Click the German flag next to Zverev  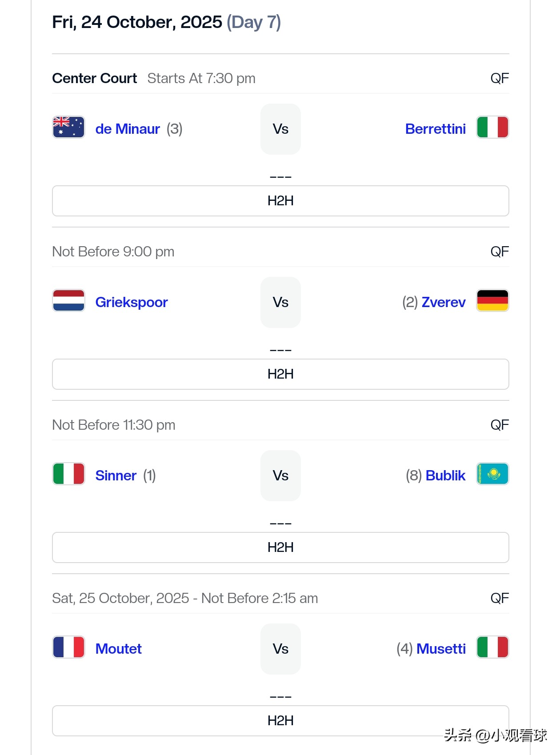point(492,301)
